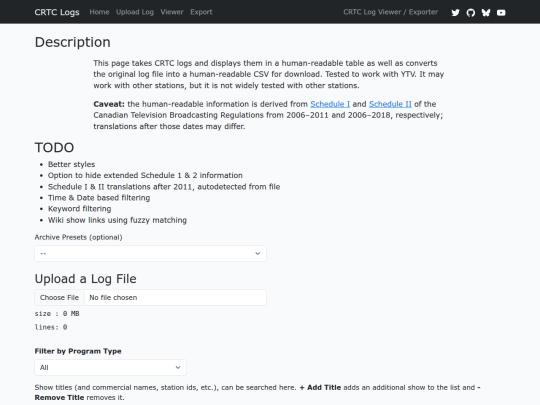This screenshot has width=540, height=405.
Task: Open the YouTube icon link
Action: 501,13
